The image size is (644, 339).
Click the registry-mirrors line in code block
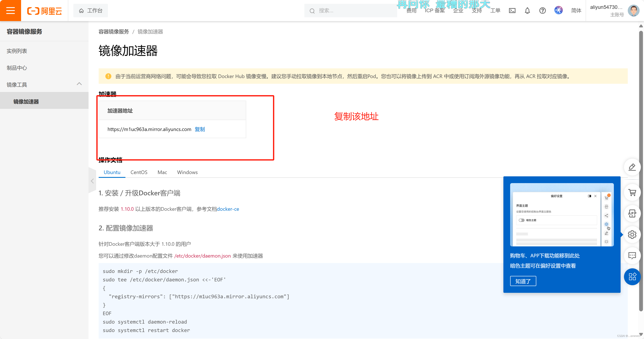[199, 296]
